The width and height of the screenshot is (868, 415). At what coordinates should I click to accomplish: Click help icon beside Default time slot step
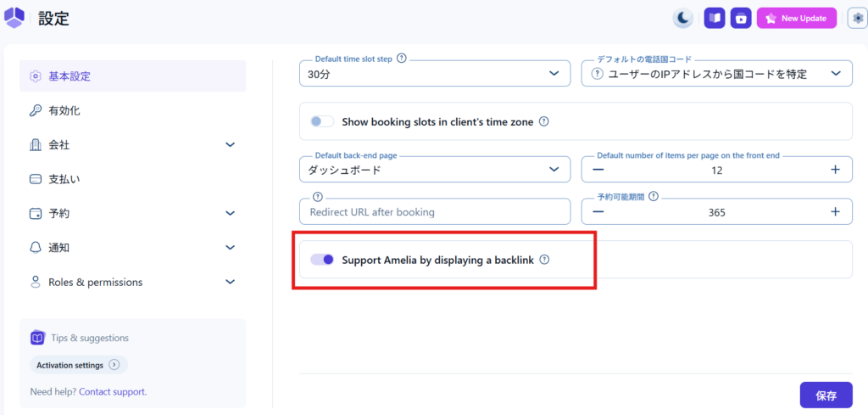coord(402,59)
